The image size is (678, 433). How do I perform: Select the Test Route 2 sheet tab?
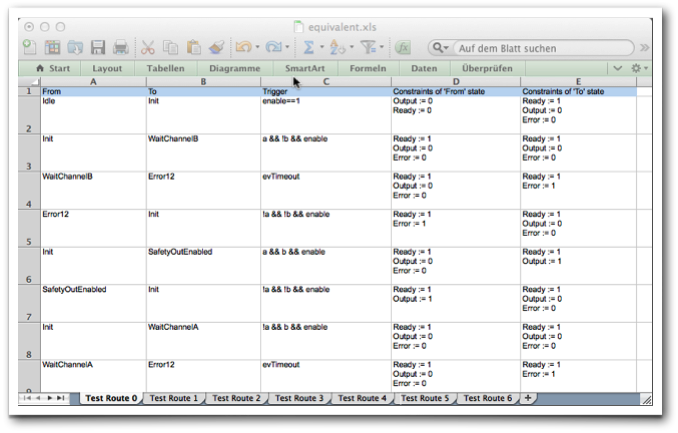pyautogui.click(x=237, y=398)
